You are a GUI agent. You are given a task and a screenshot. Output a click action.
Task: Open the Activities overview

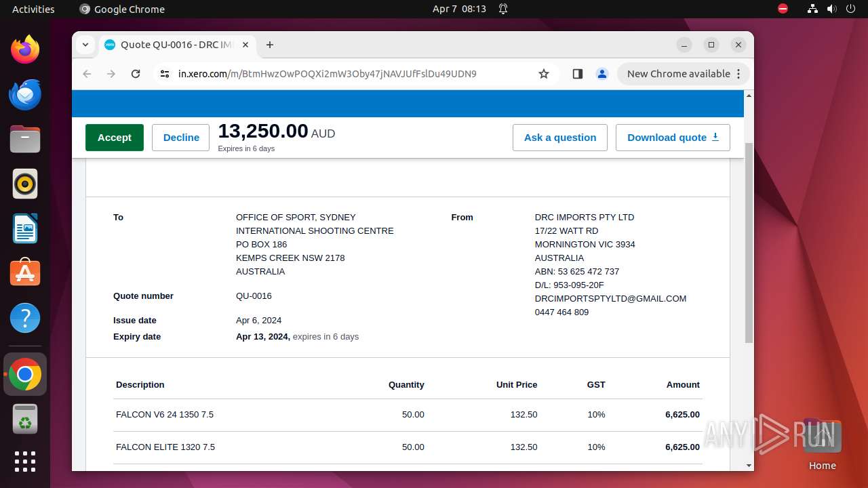tap(33, 9)
